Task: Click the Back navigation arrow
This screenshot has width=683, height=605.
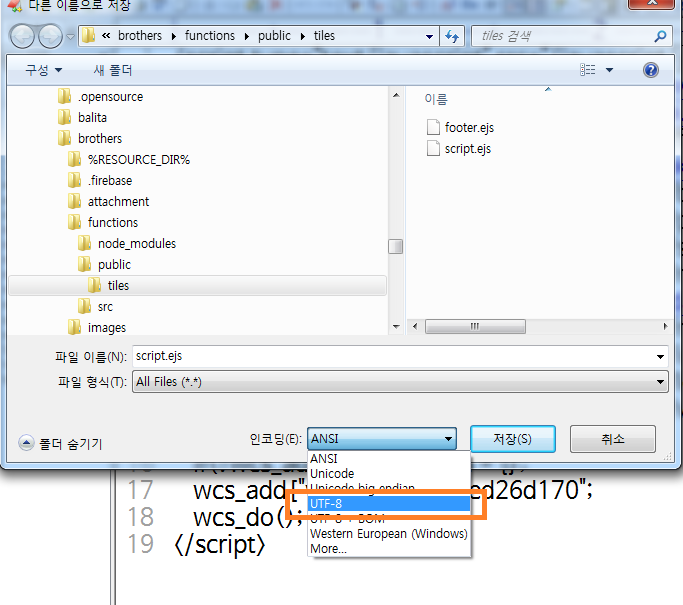Action: click(x=22, y=36)
